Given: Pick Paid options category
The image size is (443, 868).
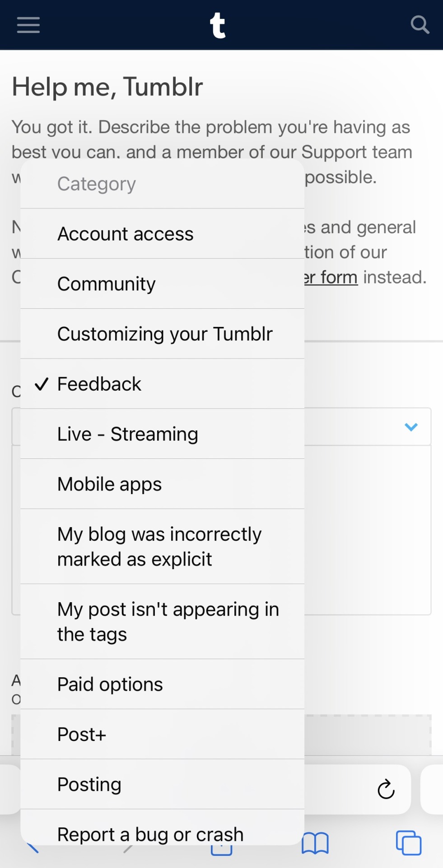Looking at the screenshot, I should pyautogui.click(x=110, y=684).
